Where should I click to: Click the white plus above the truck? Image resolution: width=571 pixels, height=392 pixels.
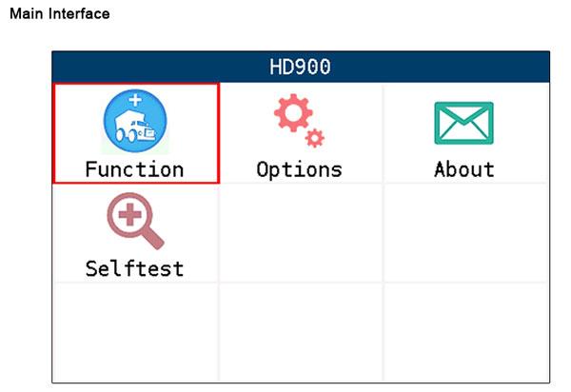coord(135,100)
